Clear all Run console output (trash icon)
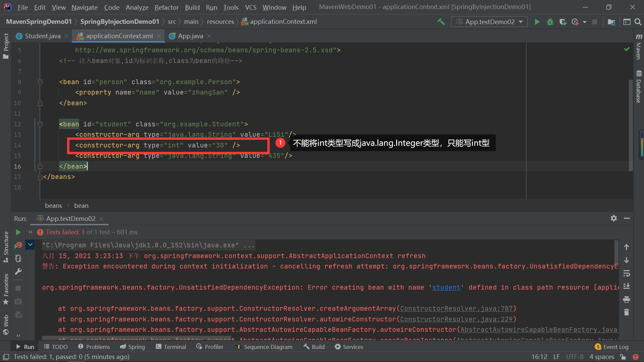The image size is (644, 362). point(626,312)
